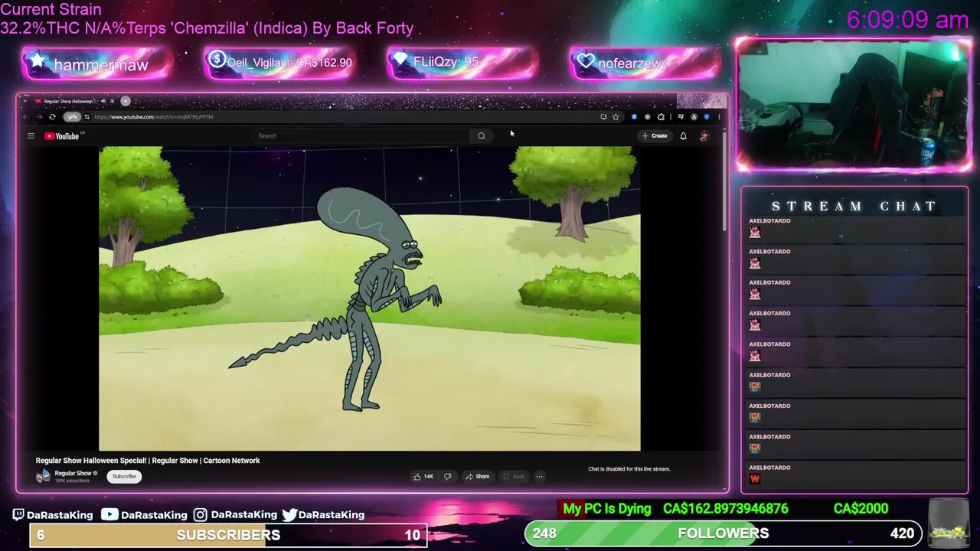The image size is (980, 551).
Task: Click the gray badge extension icon
Action: (648, 116)
